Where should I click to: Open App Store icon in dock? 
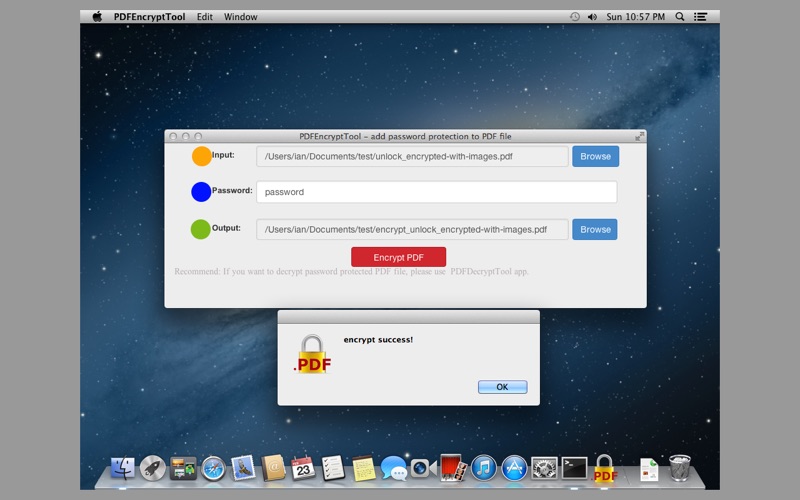pyautogui.click(x=514, y=468)
